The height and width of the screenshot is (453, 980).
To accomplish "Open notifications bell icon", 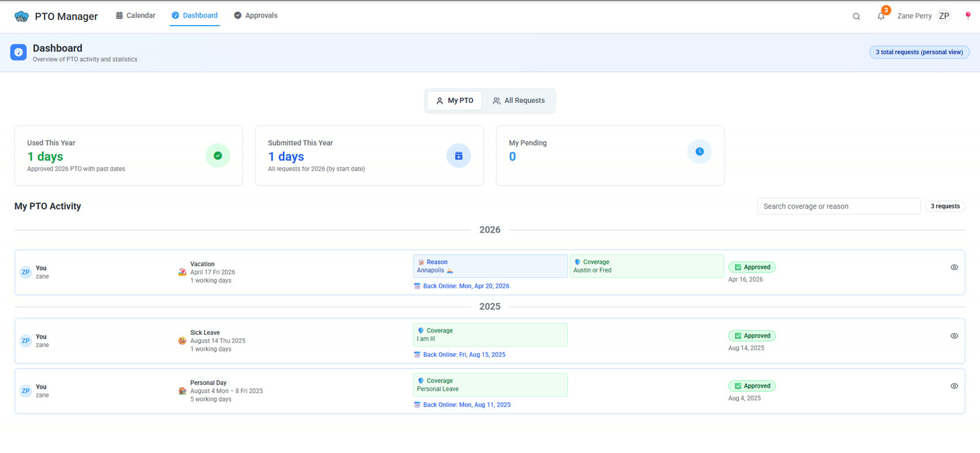I will pyautogui.click(x=881, y=17).
